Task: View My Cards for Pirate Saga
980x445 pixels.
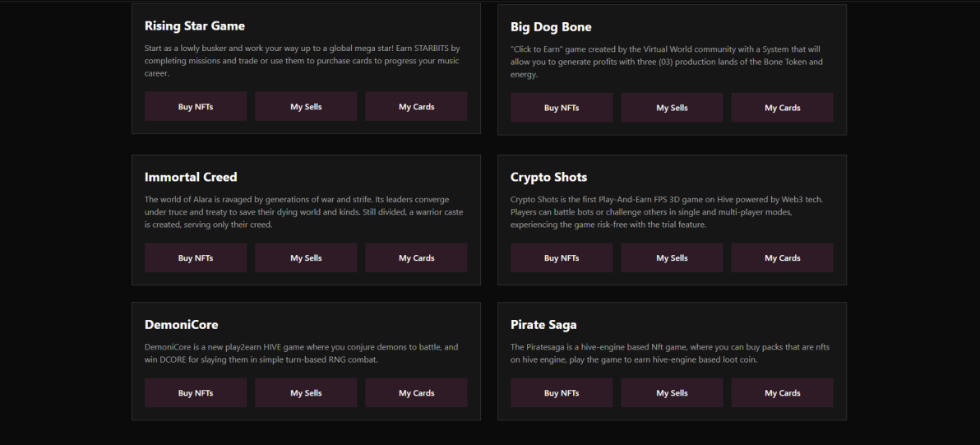Action: (782, 393)
